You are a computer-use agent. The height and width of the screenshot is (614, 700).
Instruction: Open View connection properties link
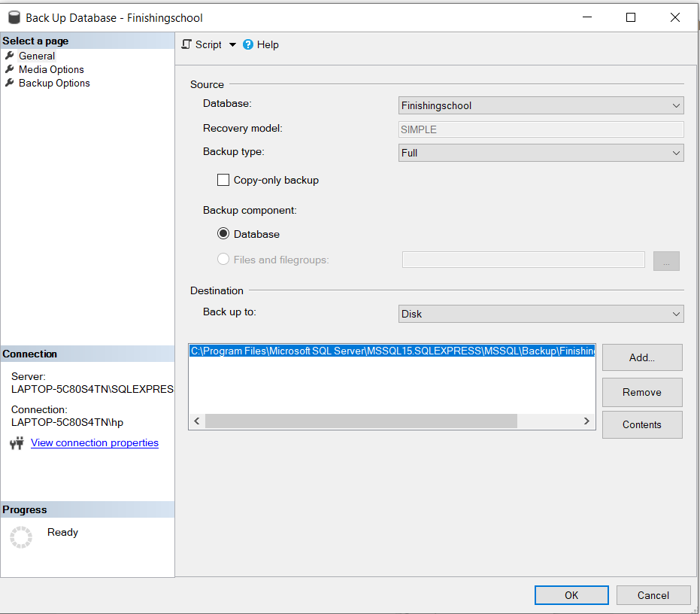[x=95, y=443]
